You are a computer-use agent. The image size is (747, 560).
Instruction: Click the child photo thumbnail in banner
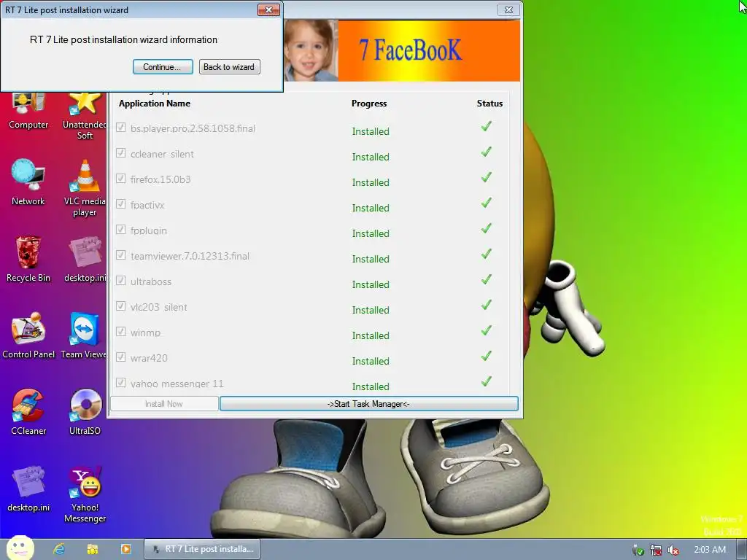tap(311, 50)
